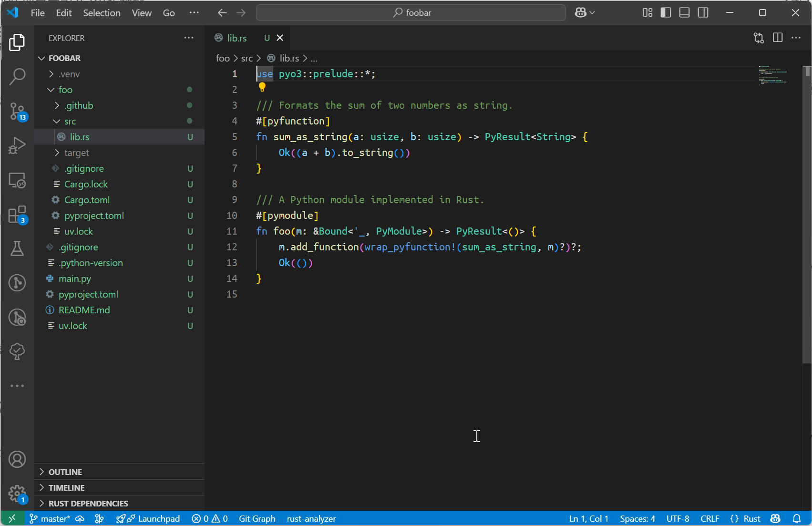Collapse the src folder
This screenshot has width=812, height=526.
120,121
